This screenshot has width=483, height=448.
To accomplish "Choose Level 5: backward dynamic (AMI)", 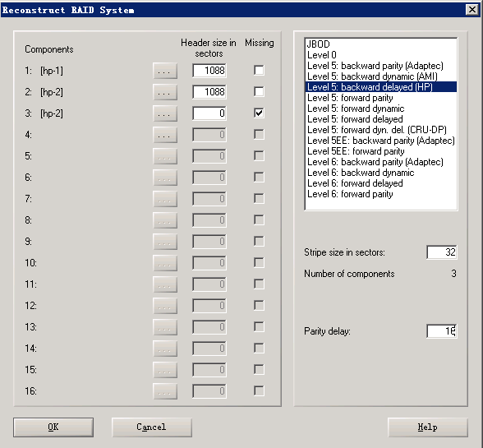I will (381, 76).
